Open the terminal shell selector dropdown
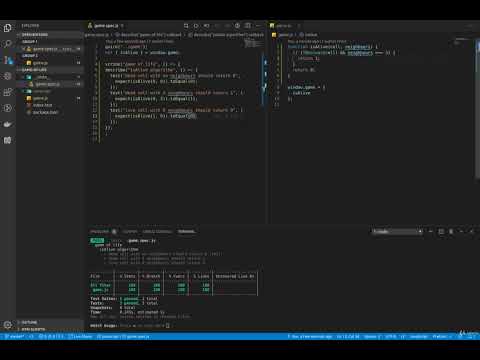The width and height of the screenshot is (480, 360). coord(397,231)
